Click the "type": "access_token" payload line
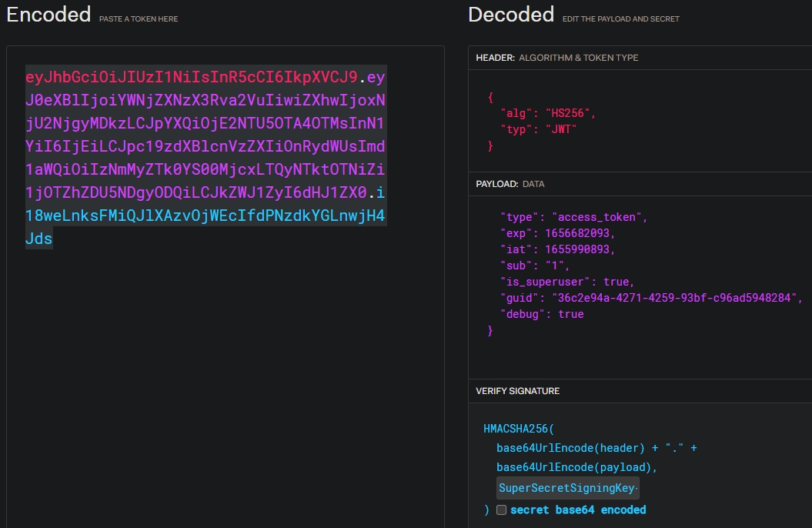Screen dimensions: 812x528 click(573, 217)
